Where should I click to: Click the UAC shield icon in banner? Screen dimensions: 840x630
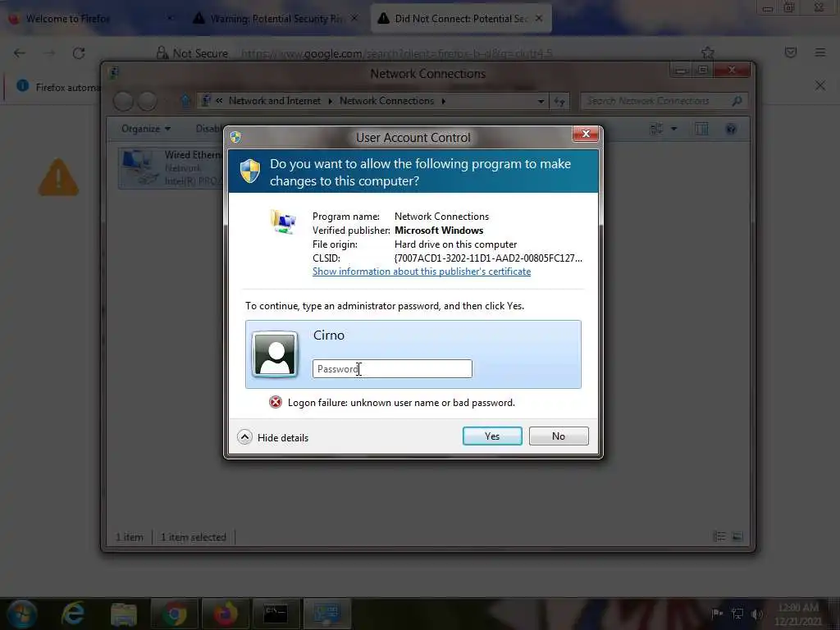249,171
